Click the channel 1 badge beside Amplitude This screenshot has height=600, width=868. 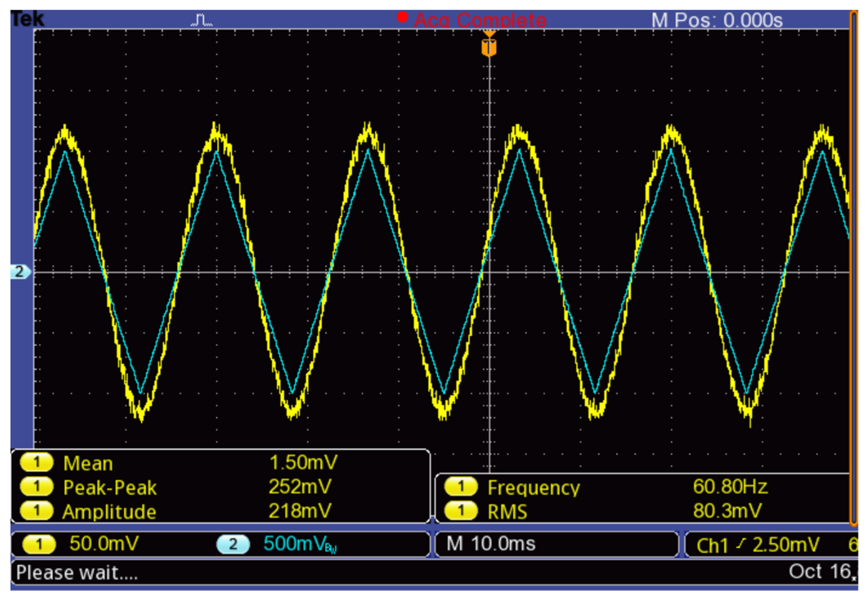36,511
